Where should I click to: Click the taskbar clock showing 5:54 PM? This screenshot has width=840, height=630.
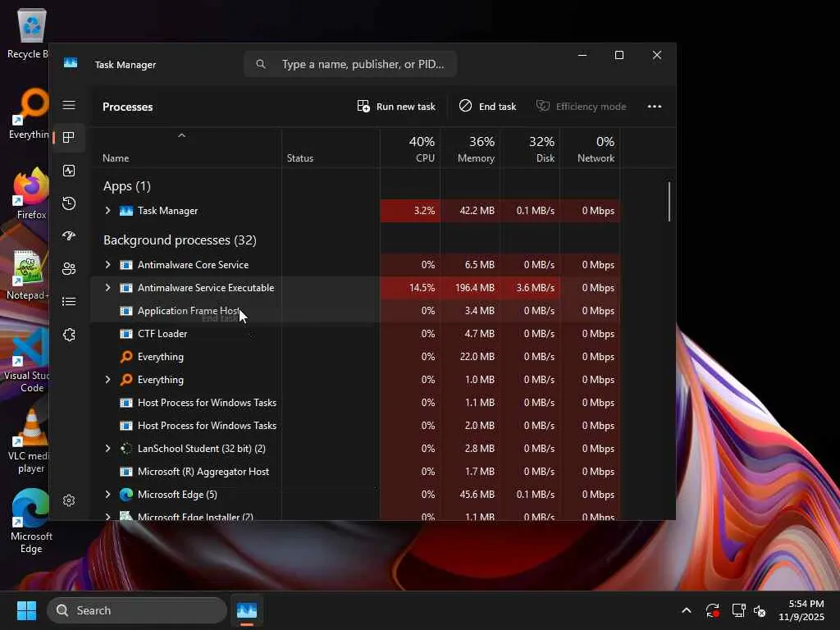(x=801, y=610)
